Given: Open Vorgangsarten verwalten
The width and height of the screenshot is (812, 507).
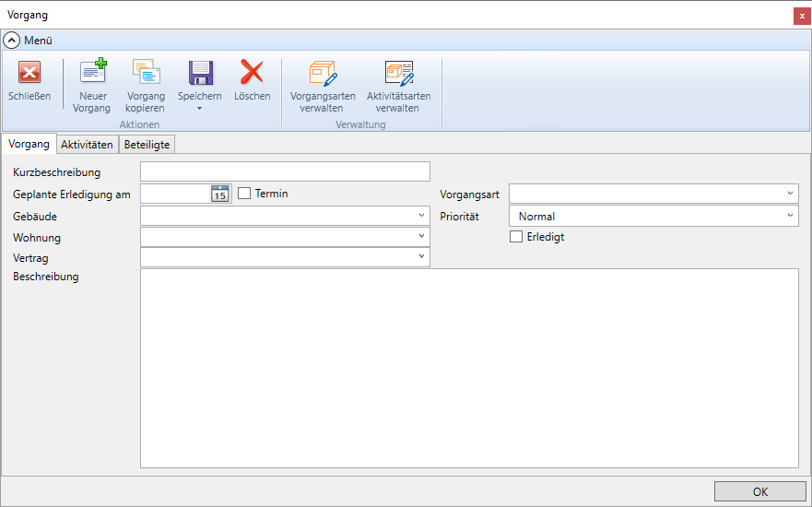Looking at the screenshot, I should [323, 74].
